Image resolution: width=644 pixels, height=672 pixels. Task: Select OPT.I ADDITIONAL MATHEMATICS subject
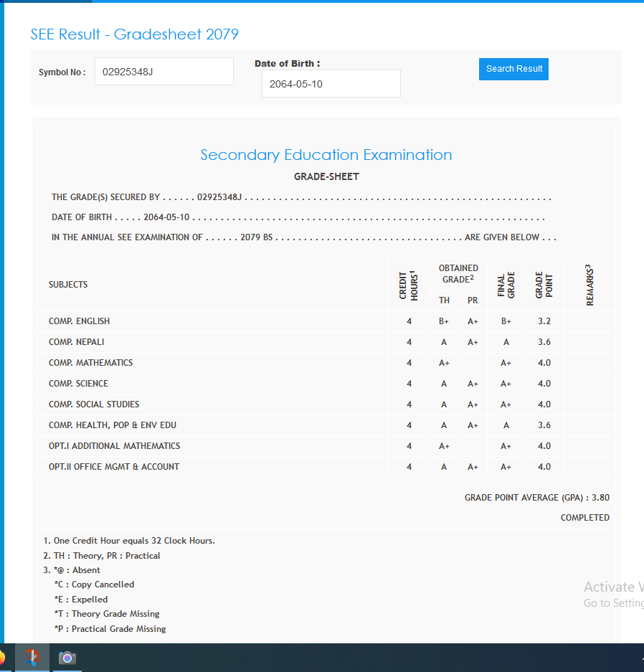[114, 446]
